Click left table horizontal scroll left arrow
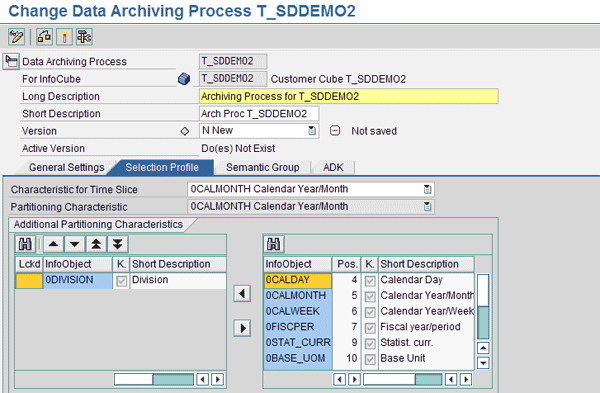This screenshot has width=600, height=393. pos(202,379)
